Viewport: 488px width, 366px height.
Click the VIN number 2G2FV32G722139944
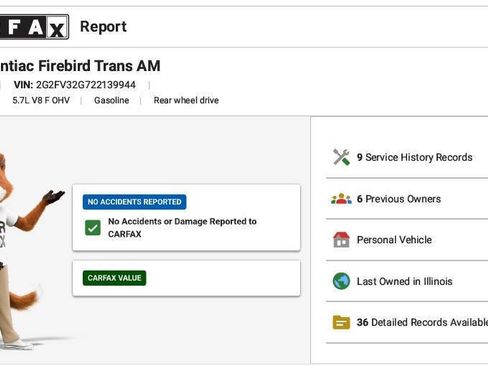[86, 85]
